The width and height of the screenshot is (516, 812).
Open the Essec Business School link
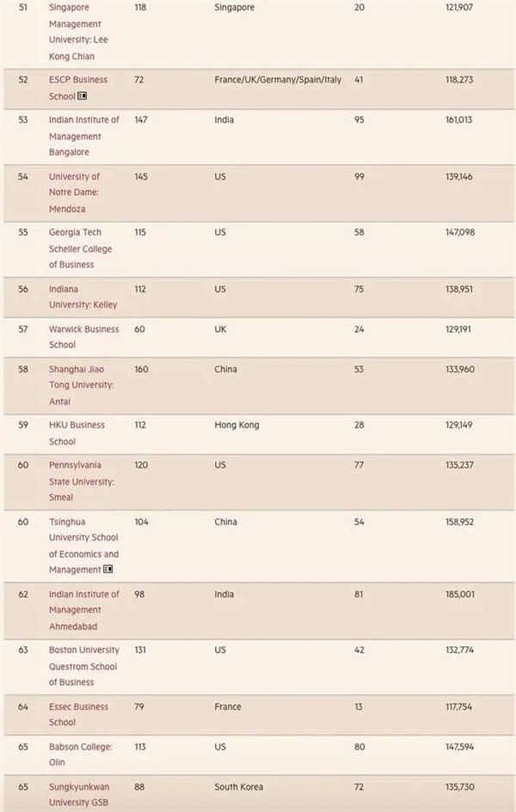pyautogui.click(x=78, y=714)
